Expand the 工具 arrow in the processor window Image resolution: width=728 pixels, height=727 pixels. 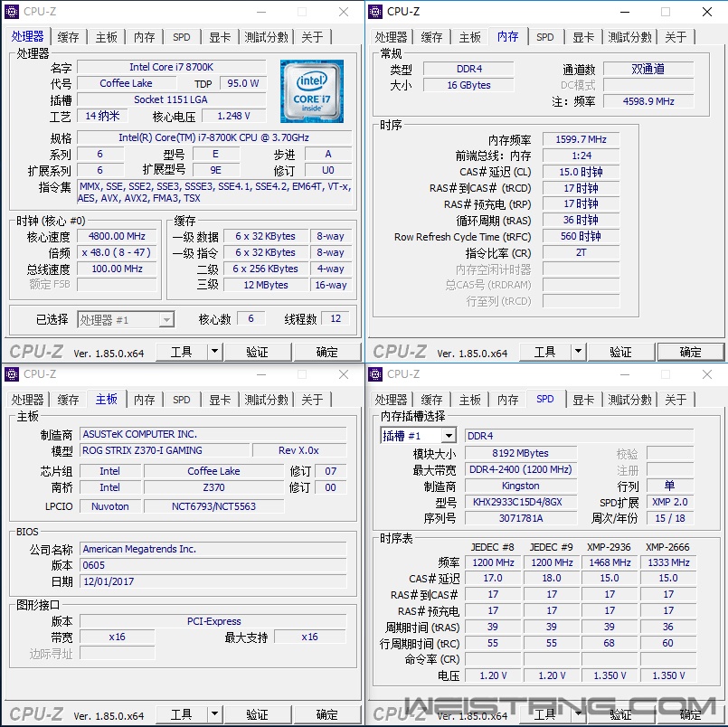(214, 352)
